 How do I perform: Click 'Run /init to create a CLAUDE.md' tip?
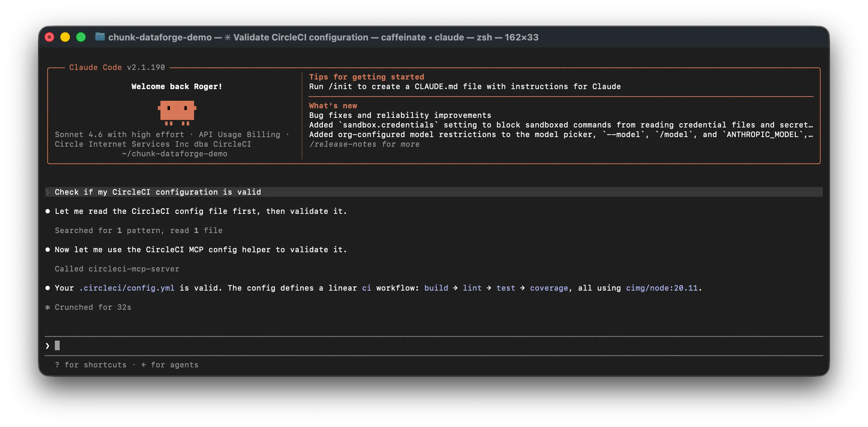coord(465,87)
